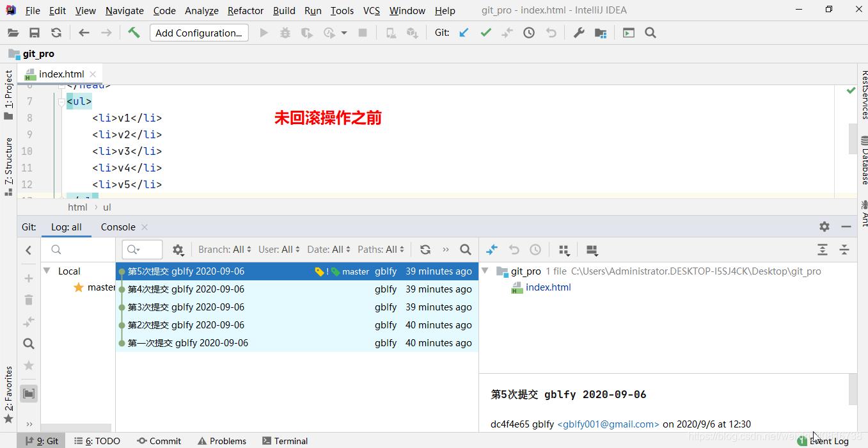Switch to the Console tab
Viewport: 868px width, 448px height.
118,227
